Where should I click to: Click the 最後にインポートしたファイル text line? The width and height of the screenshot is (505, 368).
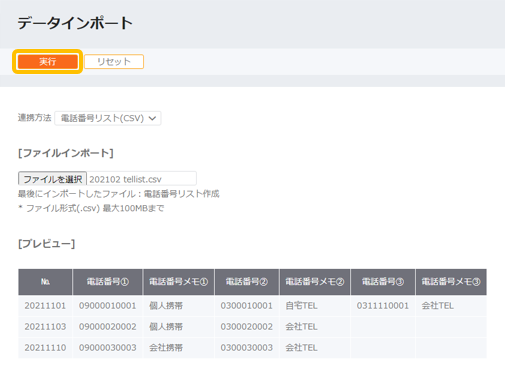(118, 194)
